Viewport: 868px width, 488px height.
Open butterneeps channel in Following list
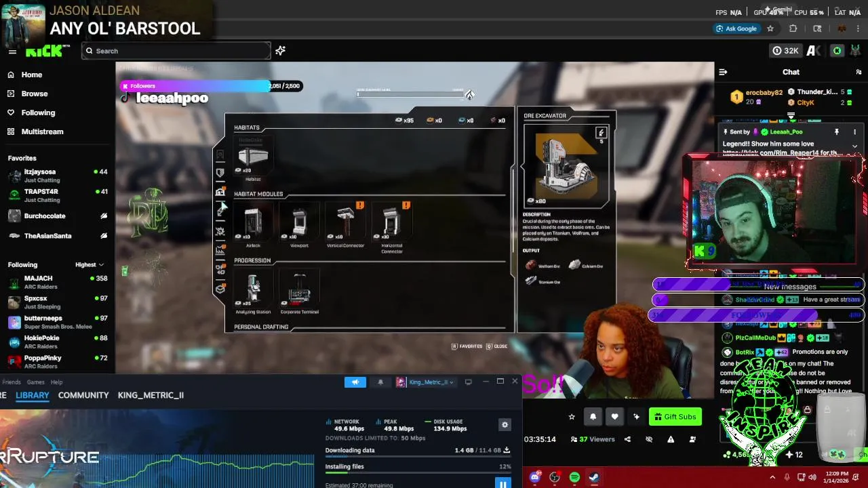pos(58,322)
